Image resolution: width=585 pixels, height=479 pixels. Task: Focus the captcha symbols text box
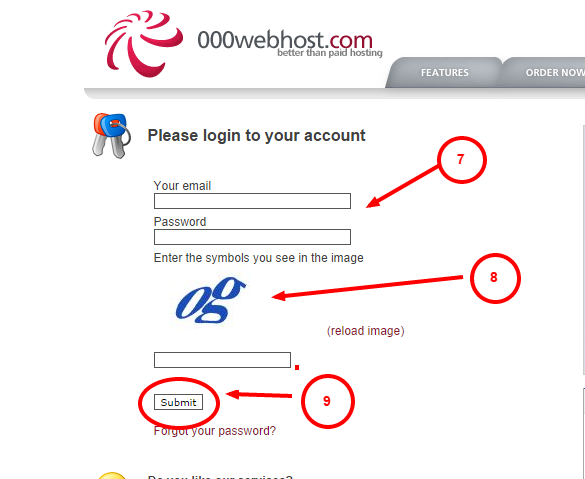click(222, 360)
